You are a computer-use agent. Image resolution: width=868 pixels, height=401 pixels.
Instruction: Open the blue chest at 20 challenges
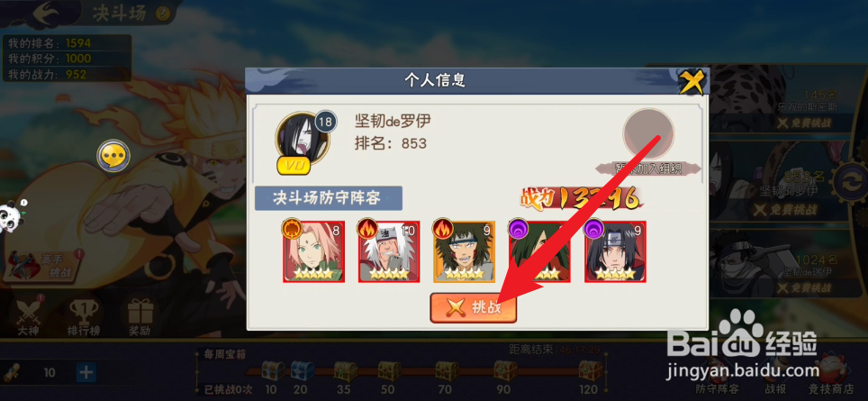point(302,370)
